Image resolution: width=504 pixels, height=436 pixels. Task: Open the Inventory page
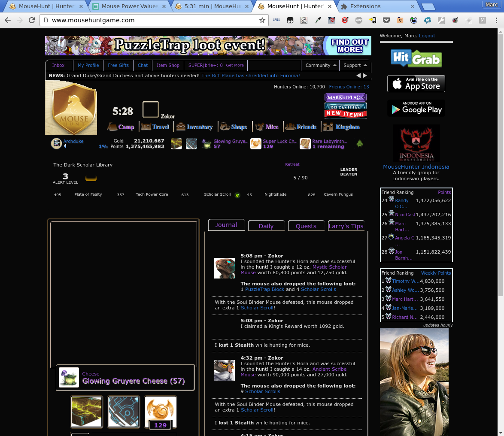point(194,127)
